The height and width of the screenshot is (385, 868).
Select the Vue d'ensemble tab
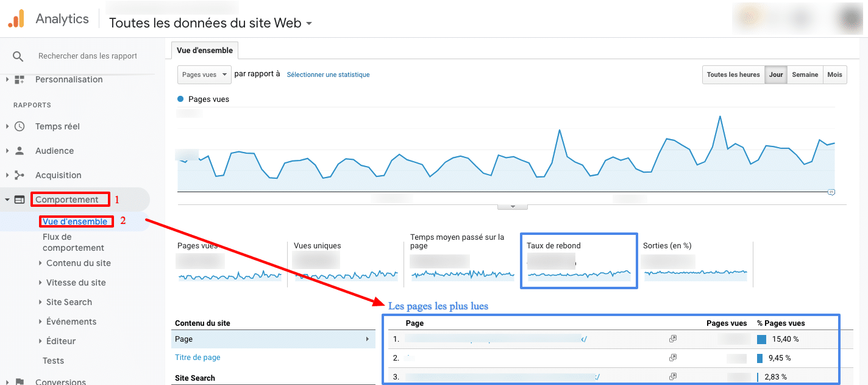[x=205, y=50]
